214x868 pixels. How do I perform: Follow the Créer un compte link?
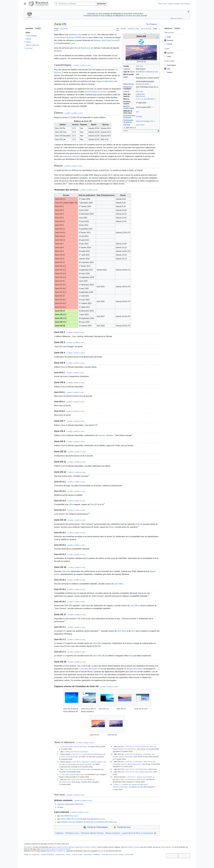(174, 4)
